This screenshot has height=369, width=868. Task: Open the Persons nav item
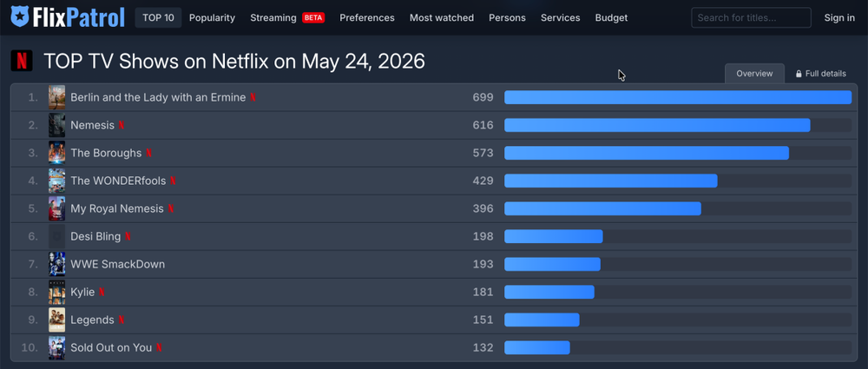coord(507,17)
